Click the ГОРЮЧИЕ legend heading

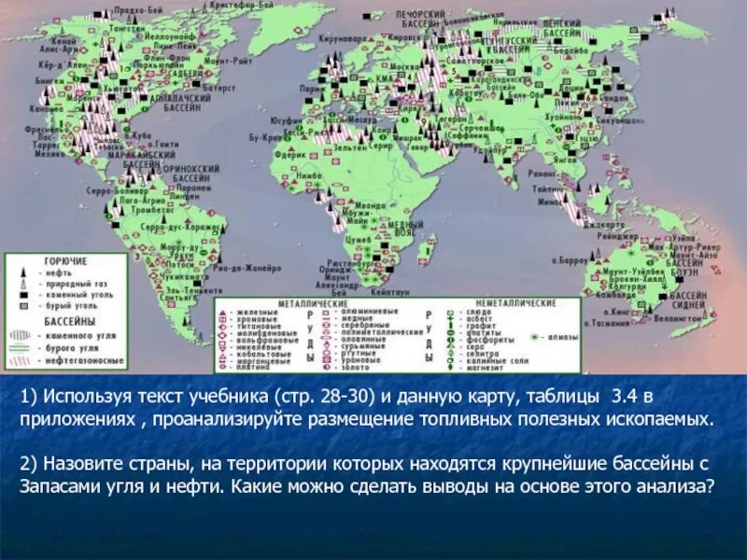pyautogui.click(x=65, y=261)
